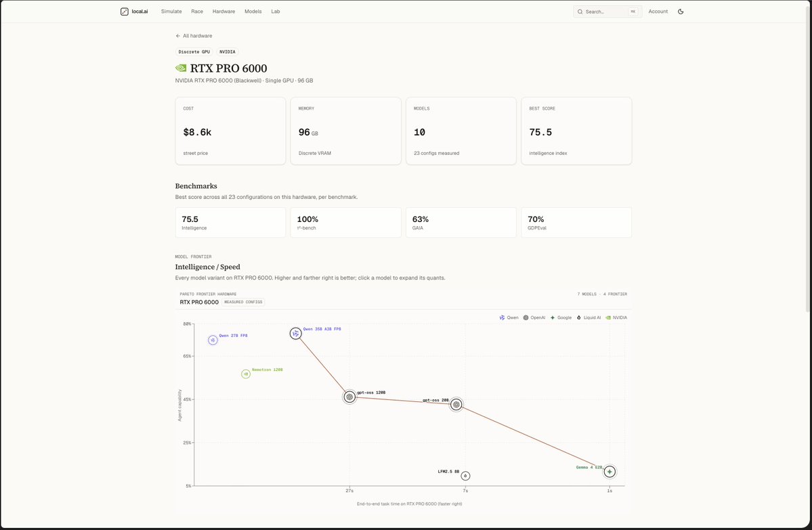Screen dimensions: 812x530
Task: Click the 'Nemotron 120B' chart label
Action: [268, 370]
